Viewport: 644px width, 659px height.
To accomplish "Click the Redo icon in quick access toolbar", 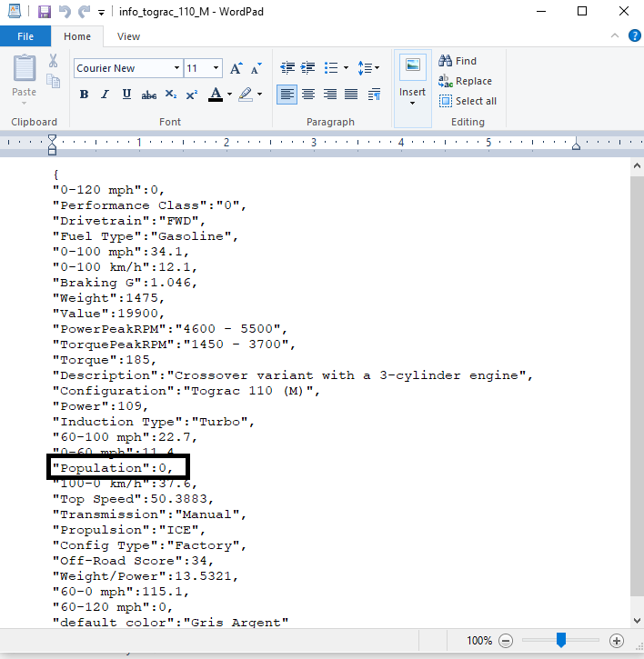I will (x=85, y=12).
